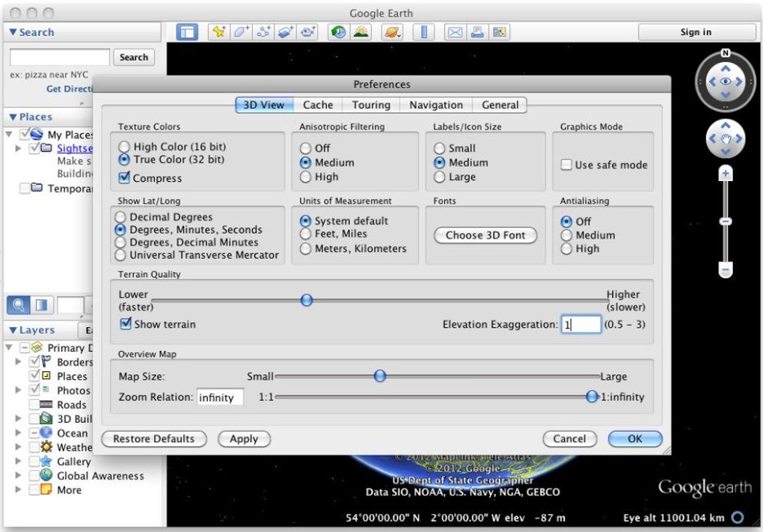Click the Zoom Relation infinity text field
763x532 pixels.
(x=220, y=397)
